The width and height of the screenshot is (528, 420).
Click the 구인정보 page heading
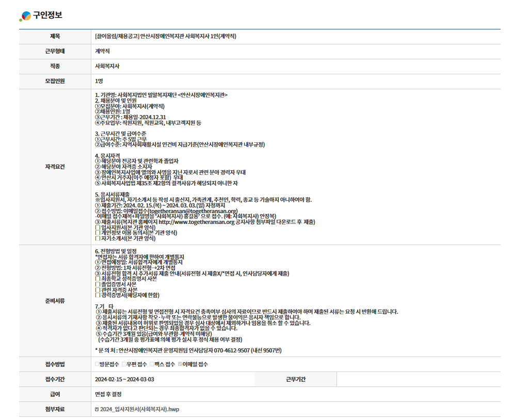coord(47,15)
